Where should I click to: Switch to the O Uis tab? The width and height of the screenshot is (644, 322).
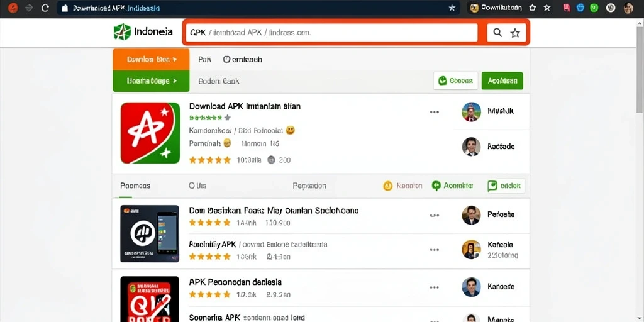click(x=197, y=186)
